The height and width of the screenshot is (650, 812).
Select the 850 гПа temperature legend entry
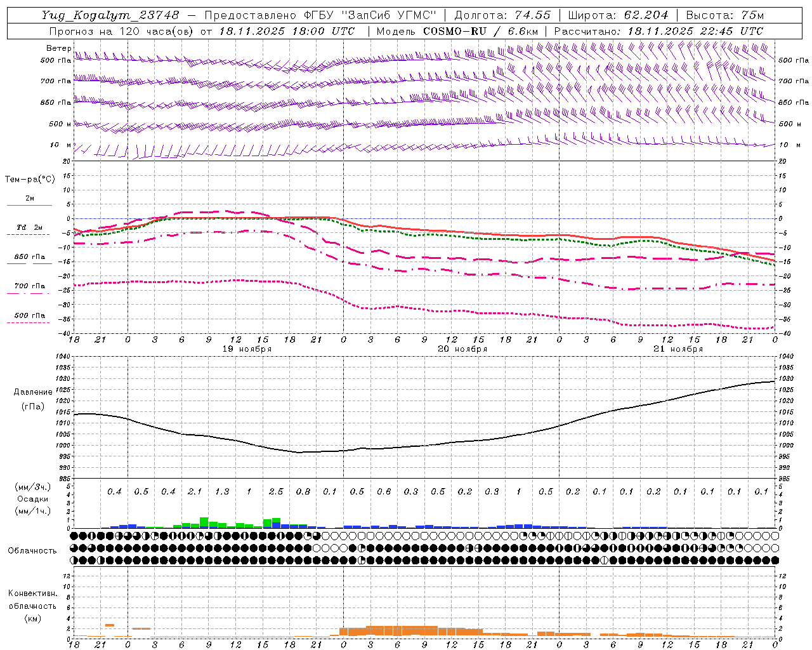click(x=29, y=257)
